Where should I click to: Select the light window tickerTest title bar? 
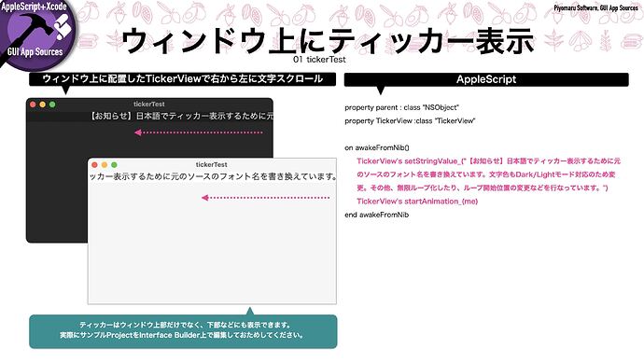(212, 164)
